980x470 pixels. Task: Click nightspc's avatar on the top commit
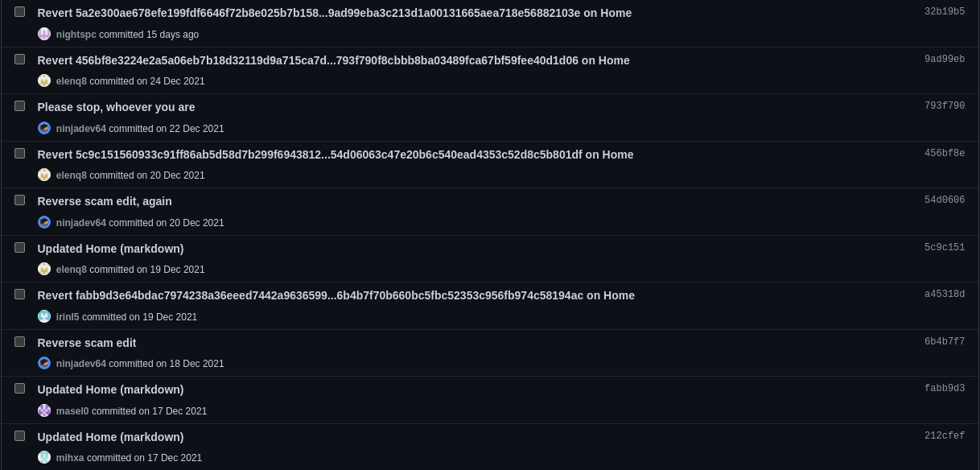(x=44, y=34)
